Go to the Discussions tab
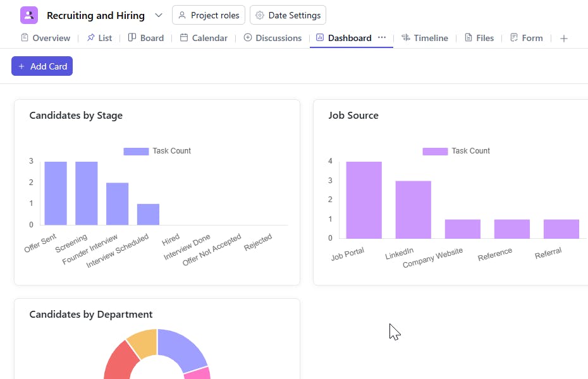 273,38
